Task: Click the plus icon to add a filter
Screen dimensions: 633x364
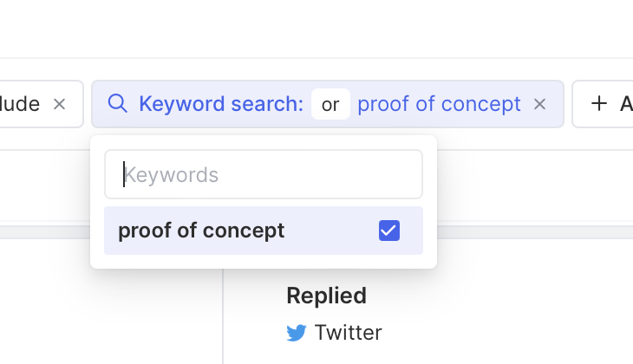Action: 598,104
